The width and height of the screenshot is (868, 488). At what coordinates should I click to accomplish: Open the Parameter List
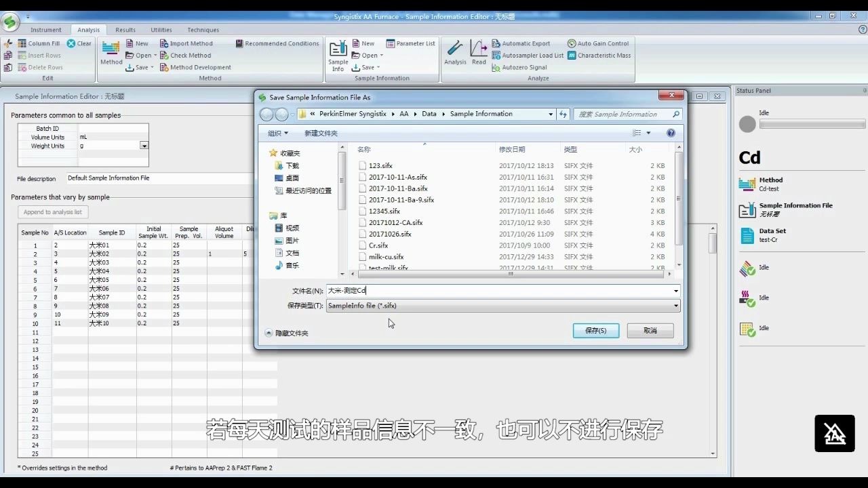click(411, 43)
